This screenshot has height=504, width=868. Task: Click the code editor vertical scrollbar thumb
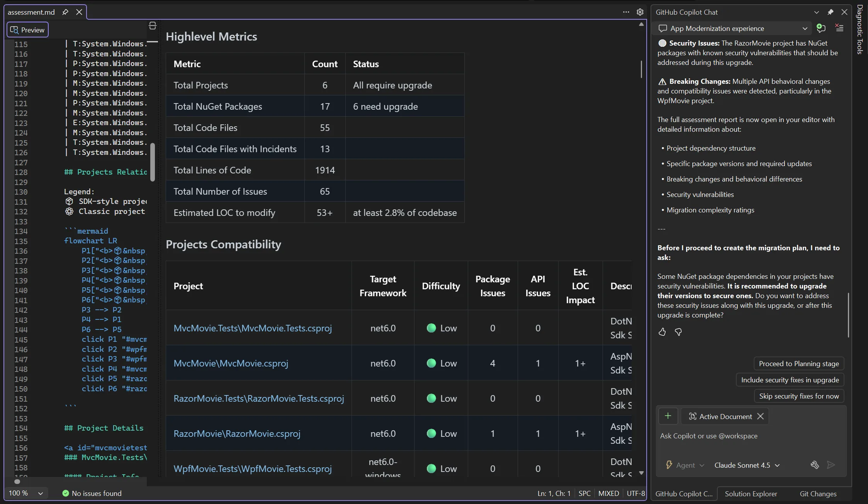(x=153, y=162)
